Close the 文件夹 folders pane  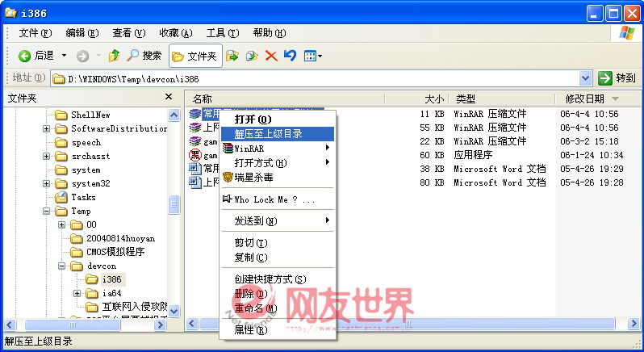point(169,97)
